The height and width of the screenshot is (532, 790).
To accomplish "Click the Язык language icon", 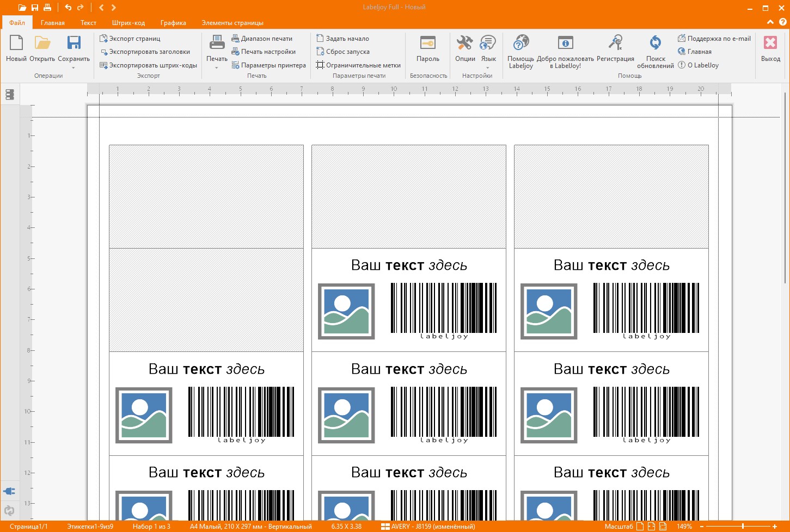I will pyautogui.click(x=488, y=43).
